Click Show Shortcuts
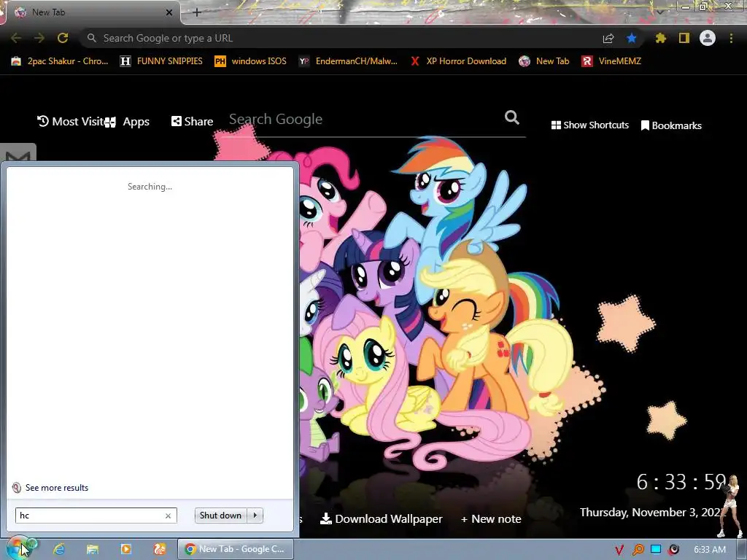 [x=589, y=125]
